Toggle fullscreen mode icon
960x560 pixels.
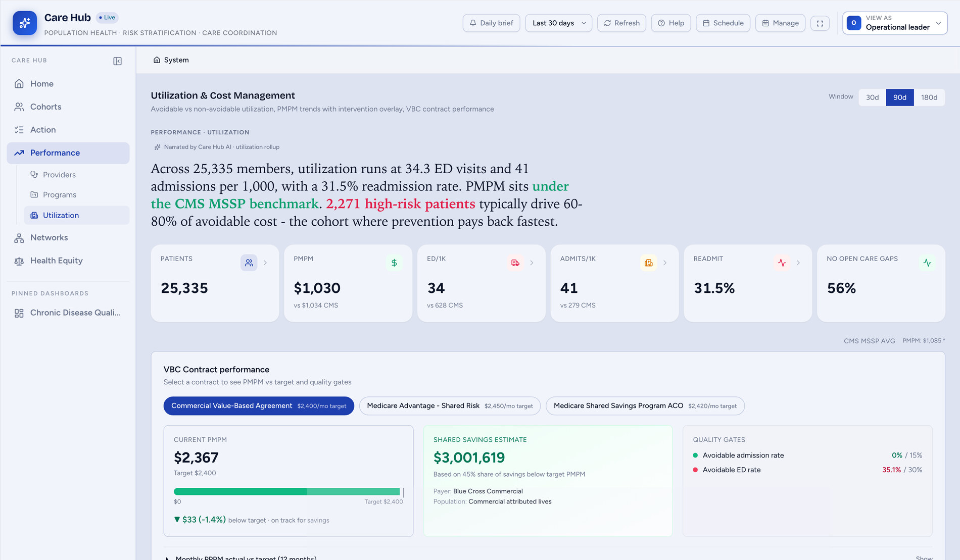820,23
